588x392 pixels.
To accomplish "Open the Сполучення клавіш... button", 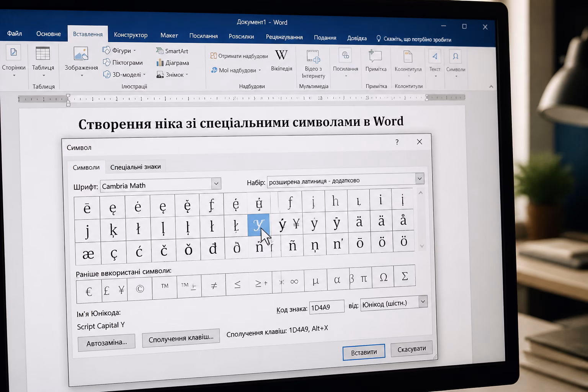I will pyautogui.click(x=181, y=338).
